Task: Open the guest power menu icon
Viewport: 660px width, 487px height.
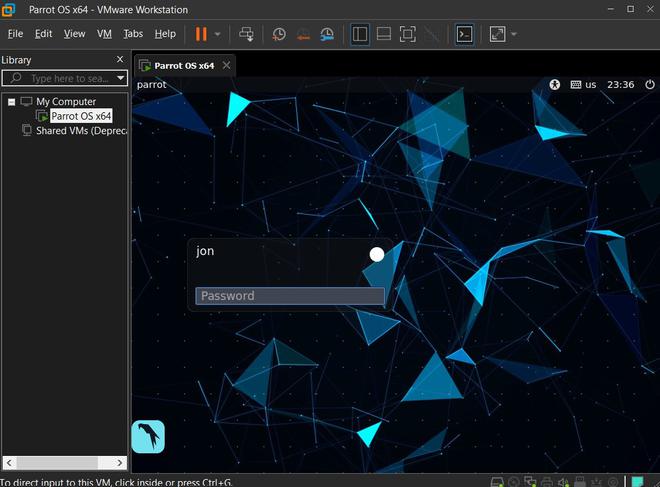Action: pos(650,85)
